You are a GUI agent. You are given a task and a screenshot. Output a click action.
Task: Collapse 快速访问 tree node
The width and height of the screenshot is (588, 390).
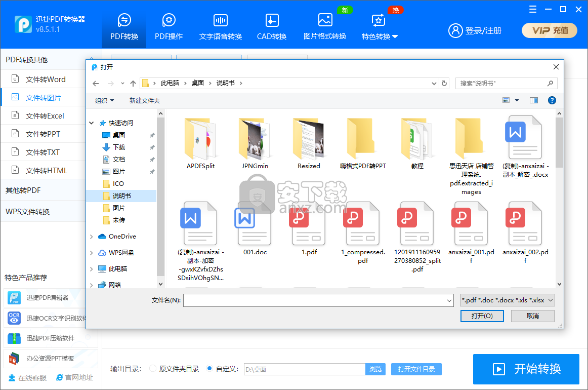(92, 123)
